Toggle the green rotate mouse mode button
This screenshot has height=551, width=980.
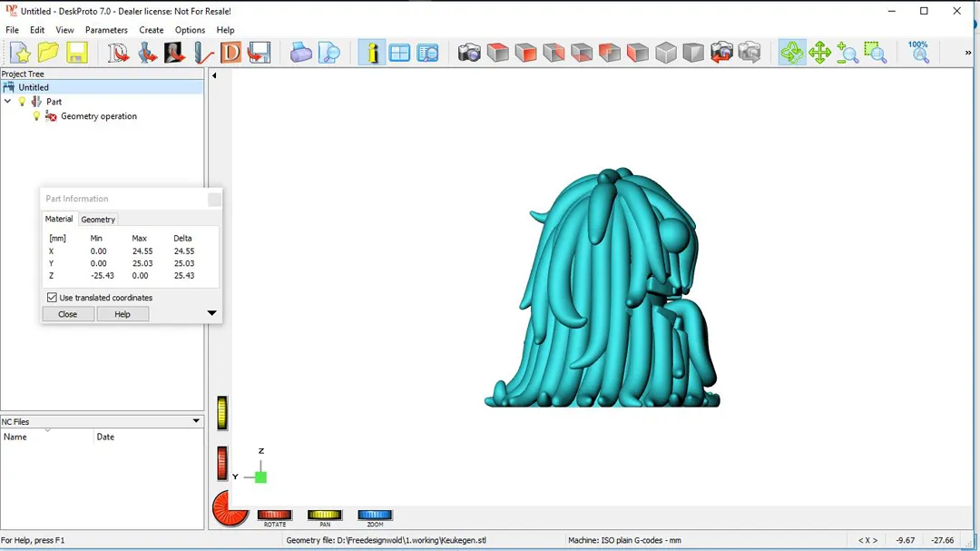coord(792,54)
